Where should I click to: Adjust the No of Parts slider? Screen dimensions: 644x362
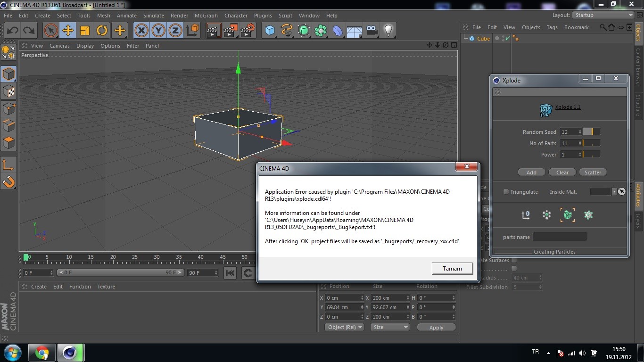(x=591, y=143)
